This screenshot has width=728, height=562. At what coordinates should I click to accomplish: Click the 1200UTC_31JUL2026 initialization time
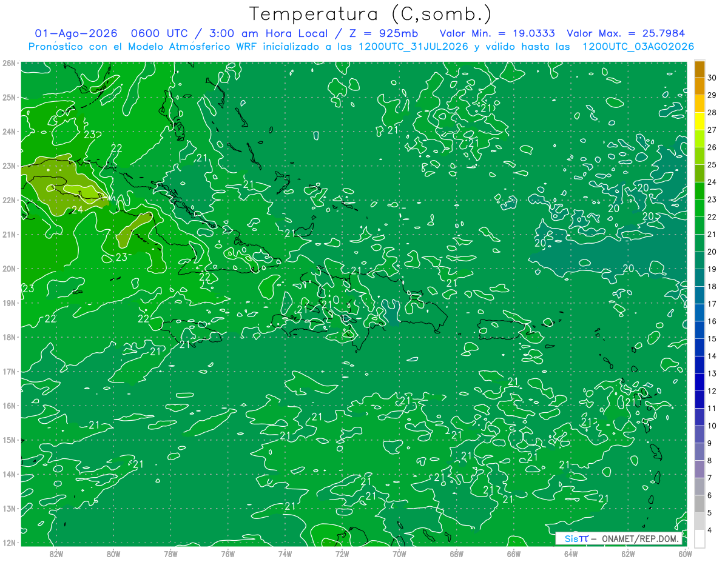[x=413, y=47]
